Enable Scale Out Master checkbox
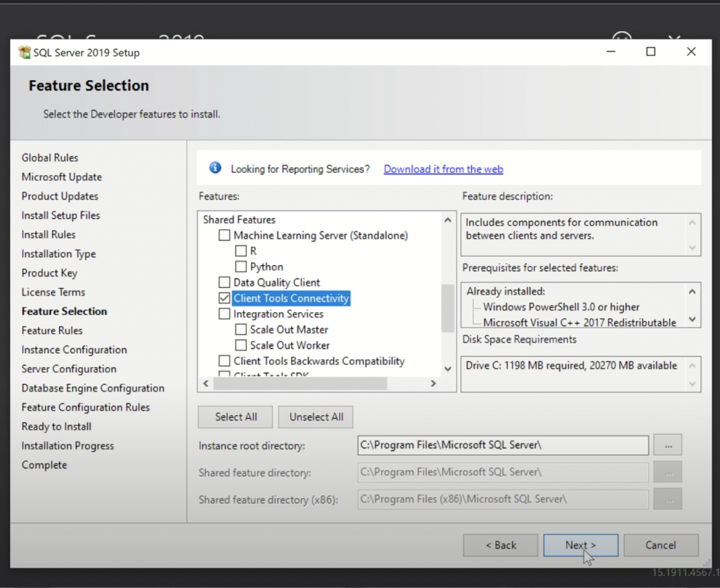720x588 pixels. coord(240,330)
